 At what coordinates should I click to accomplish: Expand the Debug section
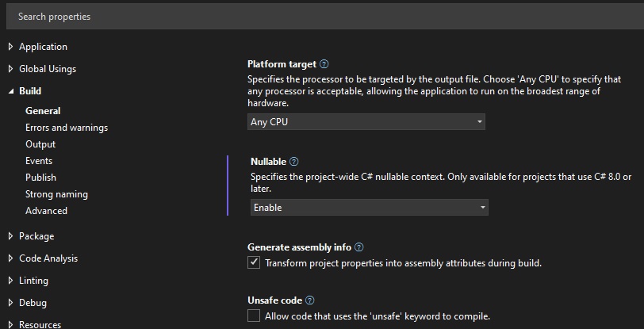pyautogui.click(x=11, y=303)
